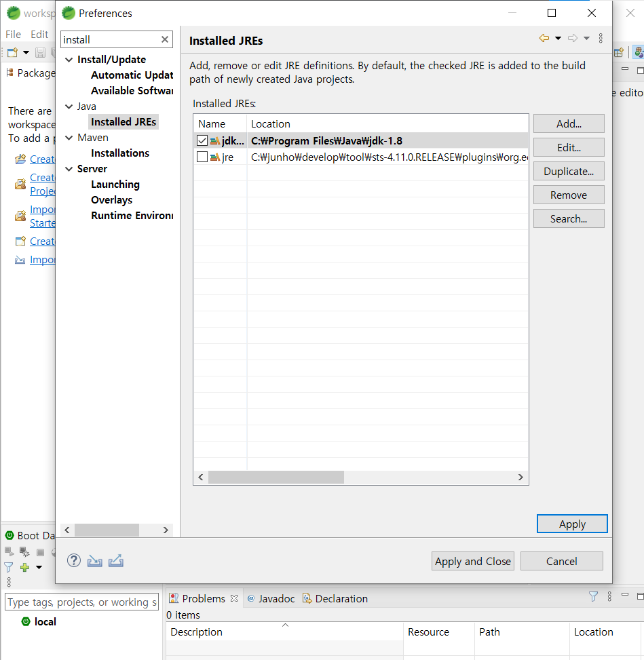This screenshot has width=644, height=660.
Task: Switch to the Declaration tab
Action: 335,598
